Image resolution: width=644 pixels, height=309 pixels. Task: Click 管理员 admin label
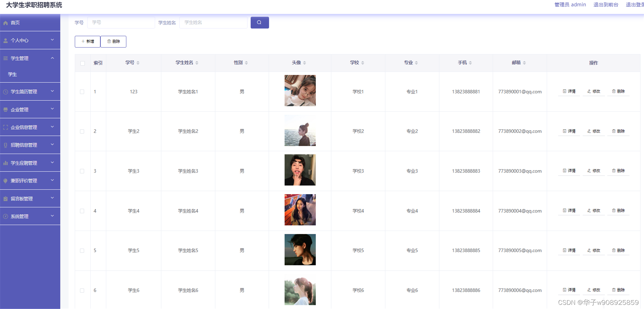(570, 5)
